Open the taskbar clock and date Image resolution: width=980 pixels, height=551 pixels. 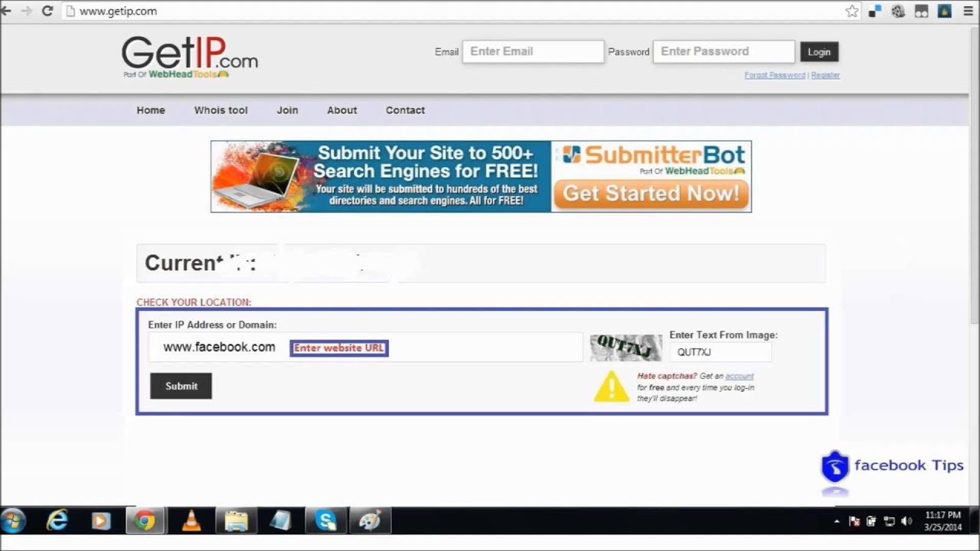point(942,521)
